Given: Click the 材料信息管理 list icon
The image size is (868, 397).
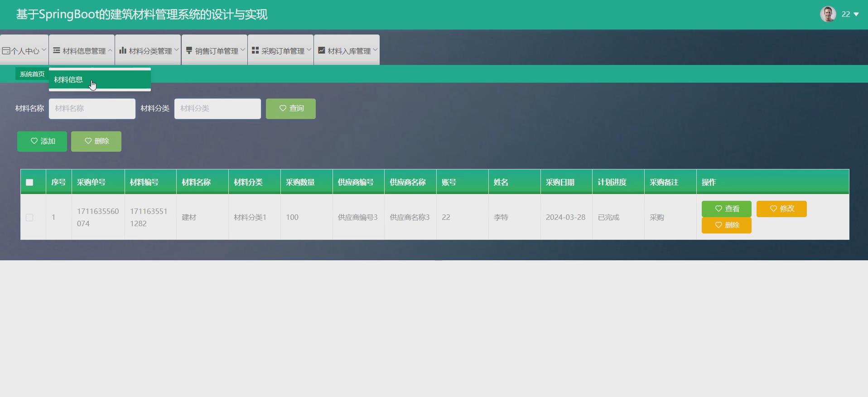Looking at the screenshot, I should (x=57, y=50).
